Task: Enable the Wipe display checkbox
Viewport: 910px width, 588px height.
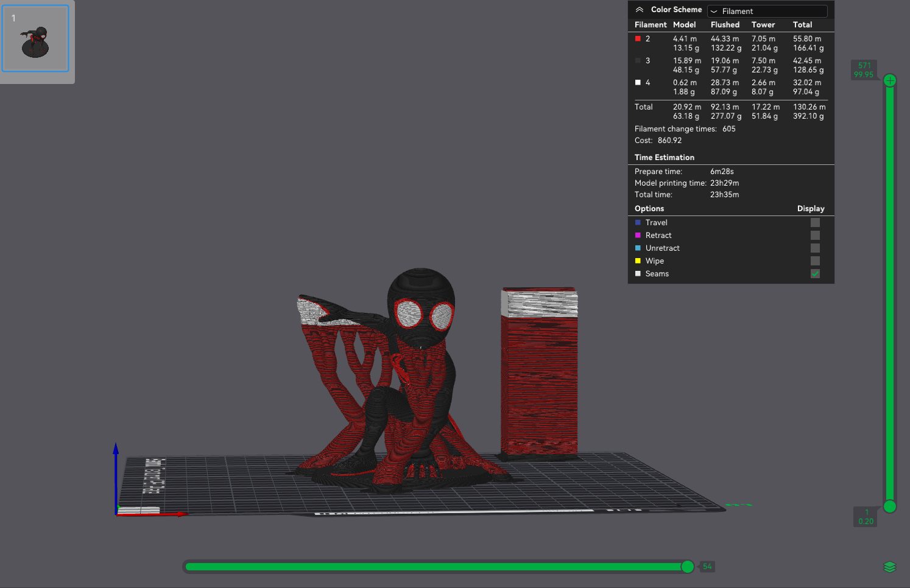Action: pyautogui.click(x=815, y=261)
